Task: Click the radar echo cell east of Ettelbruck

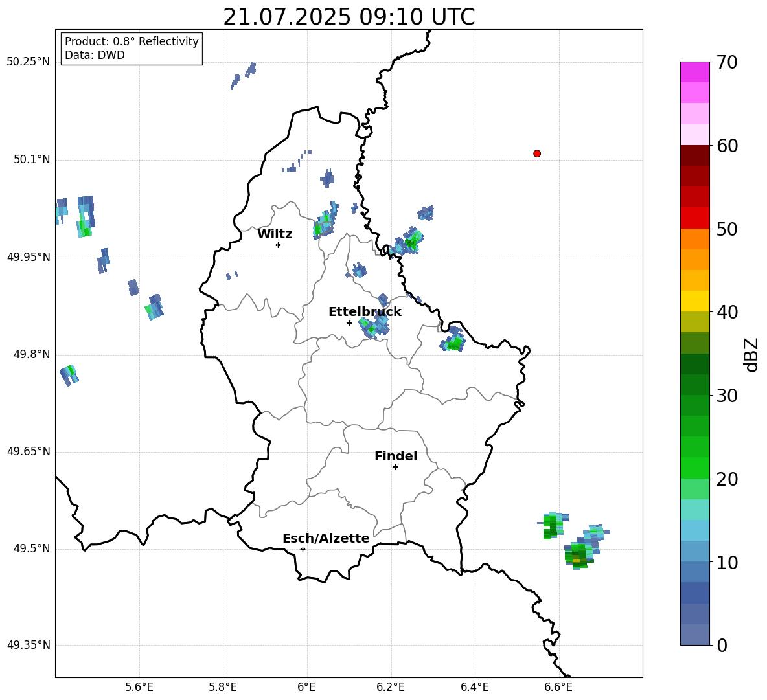Action: click(374, 326)
